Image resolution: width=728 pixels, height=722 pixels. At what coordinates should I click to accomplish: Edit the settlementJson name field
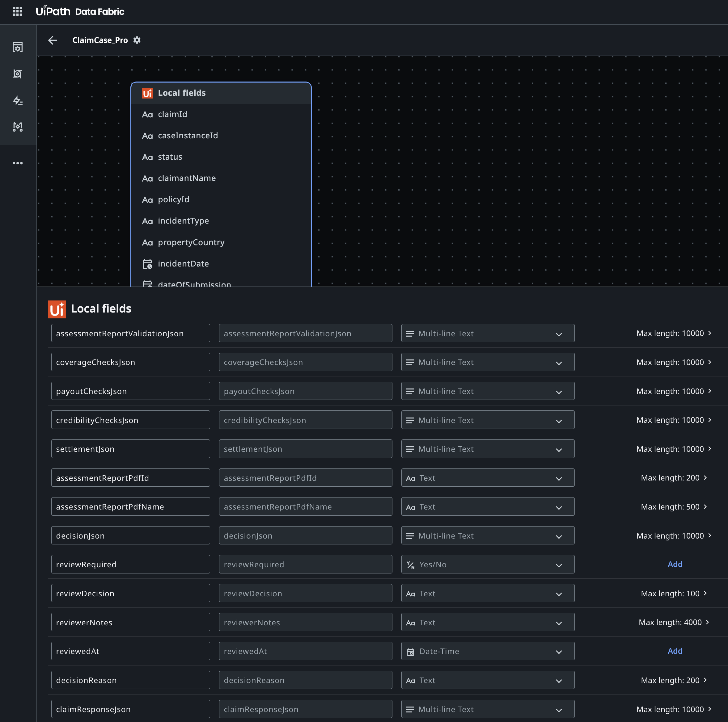[x=130, y=449]
